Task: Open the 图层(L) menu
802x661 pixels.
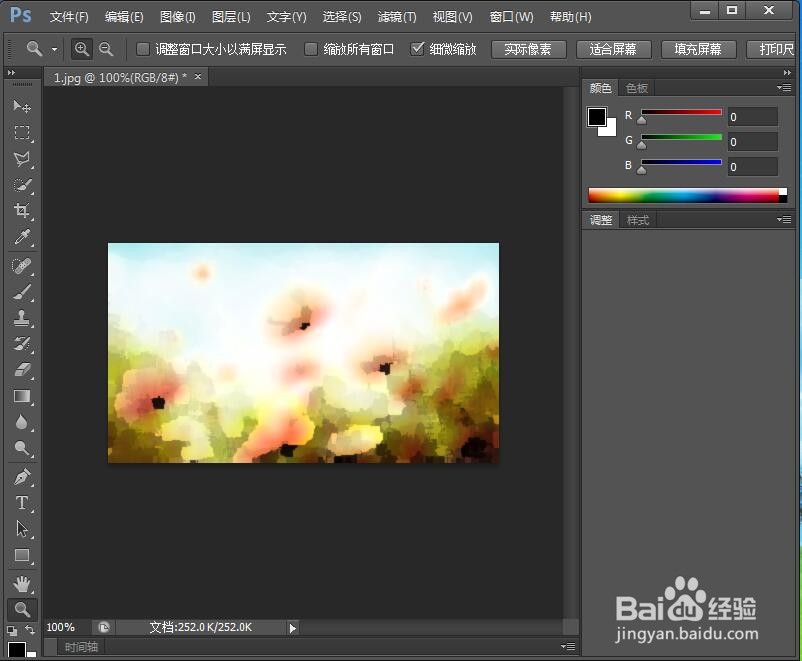Action: click(x=231, y=17)
